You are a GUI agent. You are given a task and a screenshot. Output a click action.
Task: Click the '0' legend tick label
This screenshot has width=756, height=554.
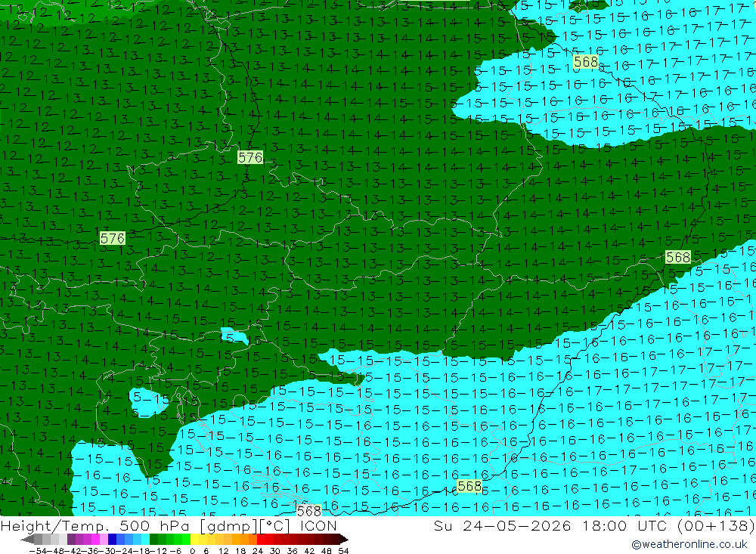(192, 551)
